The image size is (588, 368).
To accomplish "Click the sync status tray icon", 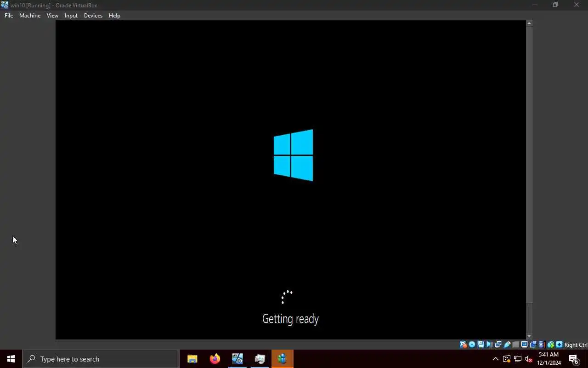I will [507, 359].
